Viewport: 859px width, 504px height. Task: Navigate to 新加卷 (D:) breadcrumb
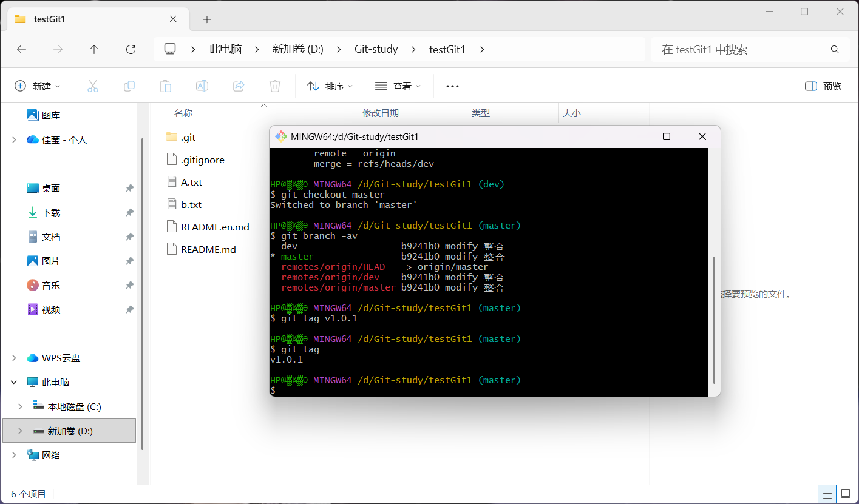click(297, 50)
